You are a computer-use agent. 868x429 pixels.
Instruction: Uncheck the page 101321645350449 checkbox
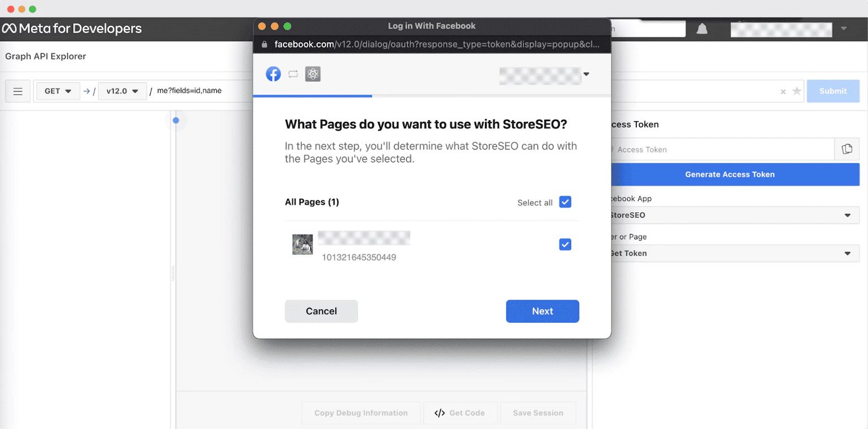[565, 244]
